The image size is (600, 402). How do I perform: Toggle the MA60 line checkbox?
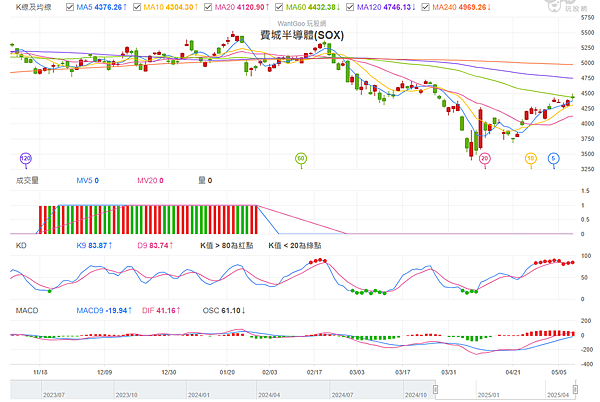pyautogui.click(x=279, y=7)
